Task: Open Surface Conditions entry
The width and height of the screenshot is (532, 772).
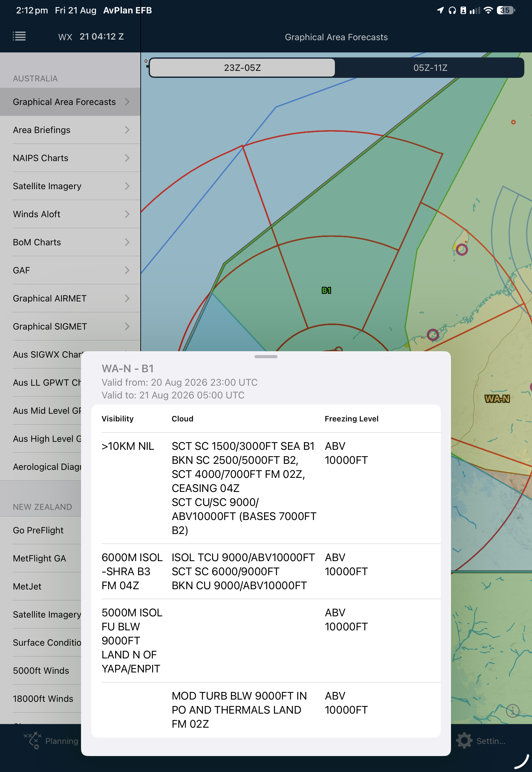Action: (40, 642)
